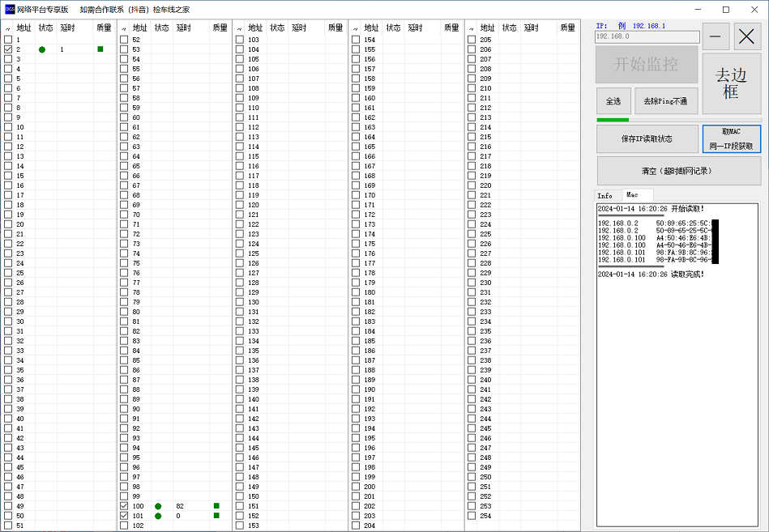Select the checkbox for address 128
This screenshot has height=532, width=769.
[239, 283]
